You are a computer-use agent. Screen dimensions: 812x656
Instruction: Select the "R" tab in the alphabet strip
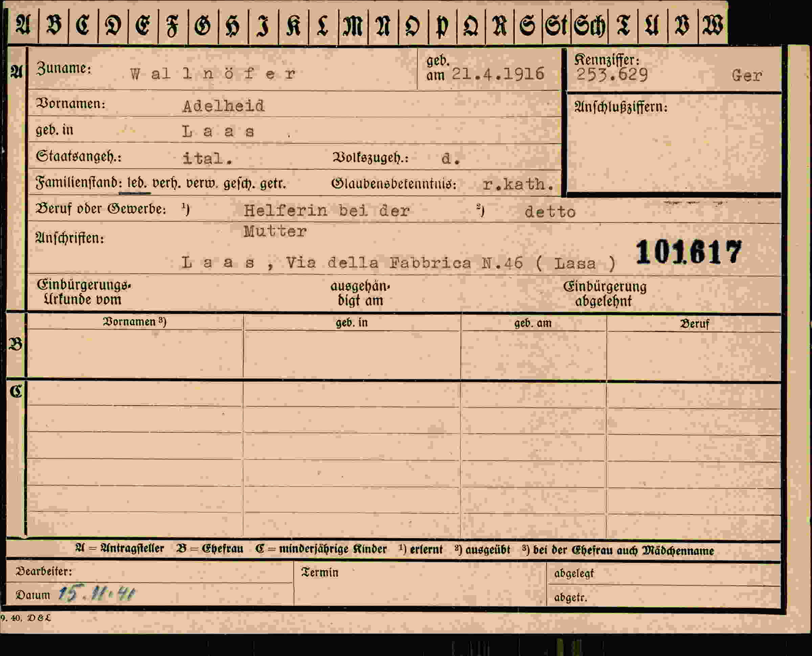tap(499, 25)
